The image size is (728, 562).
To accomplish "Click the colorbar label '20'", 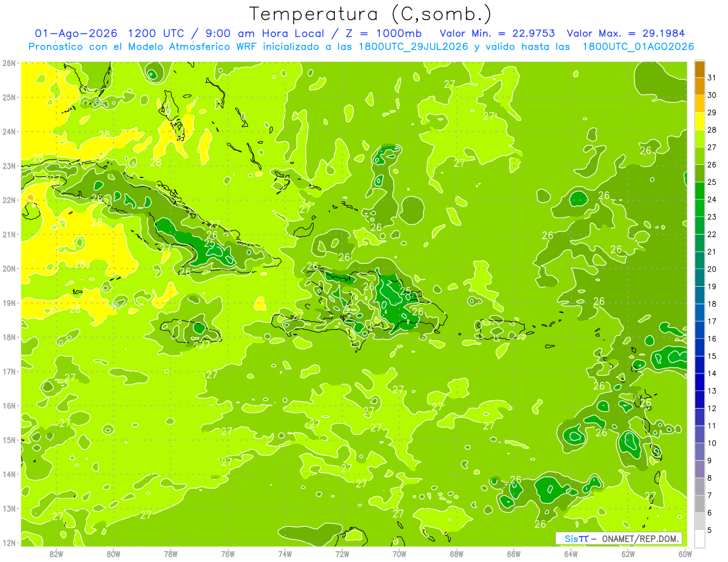I will tap(712, 269).
